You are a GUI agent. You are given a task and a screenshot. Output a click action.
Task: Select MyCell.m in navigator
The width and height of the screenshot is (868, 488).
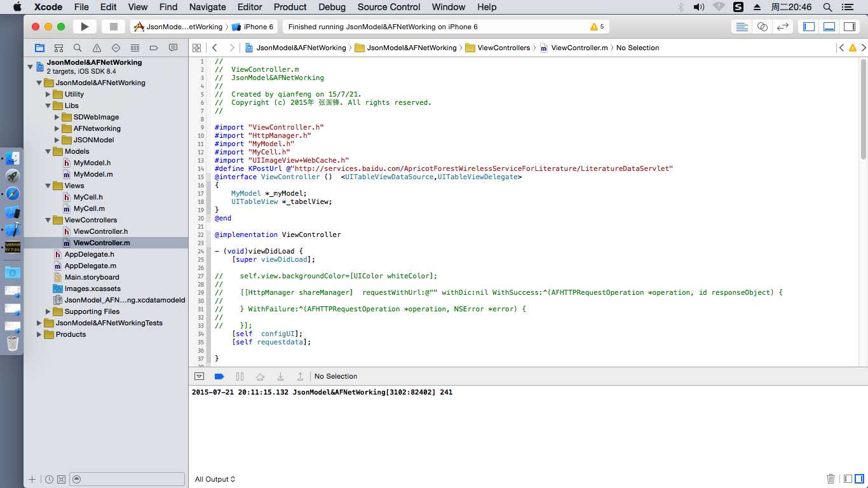(89, 208)
